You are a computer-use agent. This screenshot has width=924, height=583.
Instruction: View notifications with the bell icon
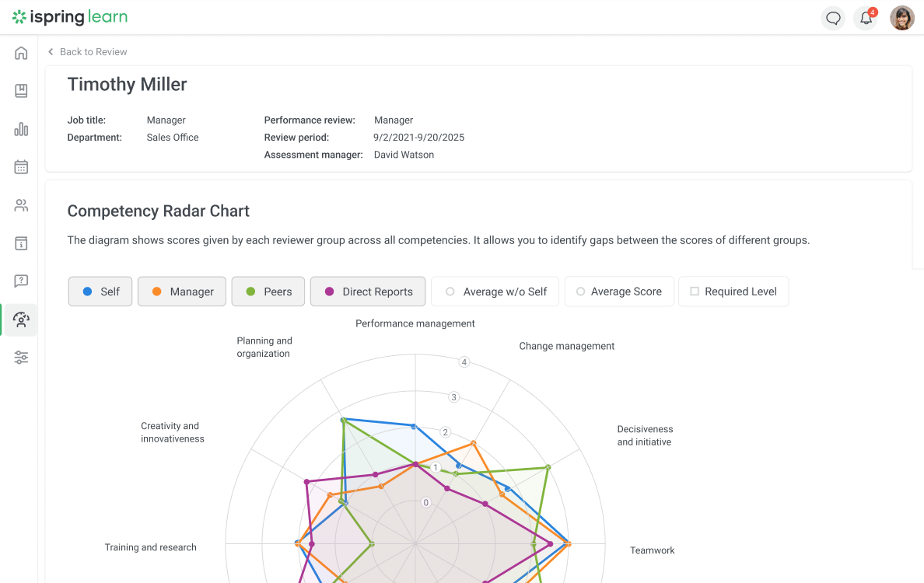866,18
